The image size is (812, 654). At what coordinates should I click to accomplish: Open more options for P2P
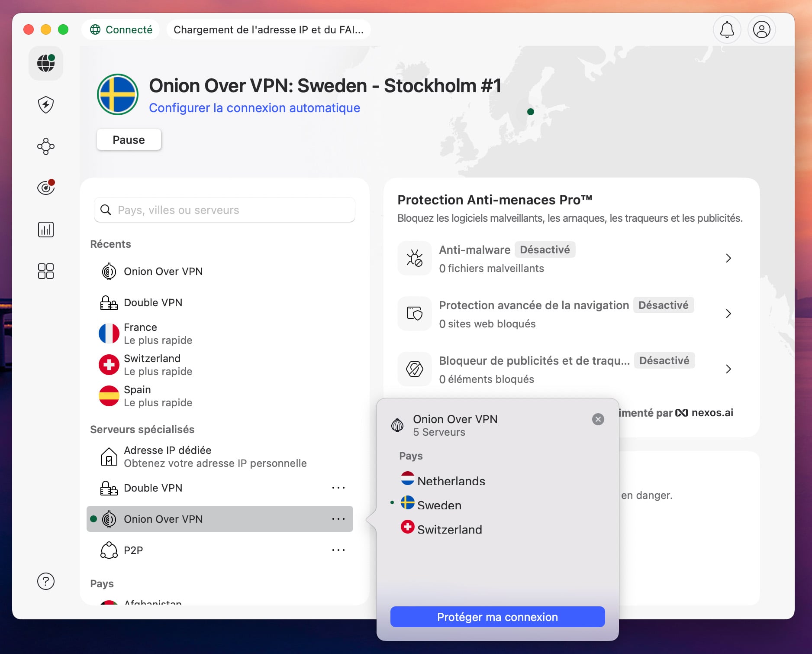[x=338, y=550]
